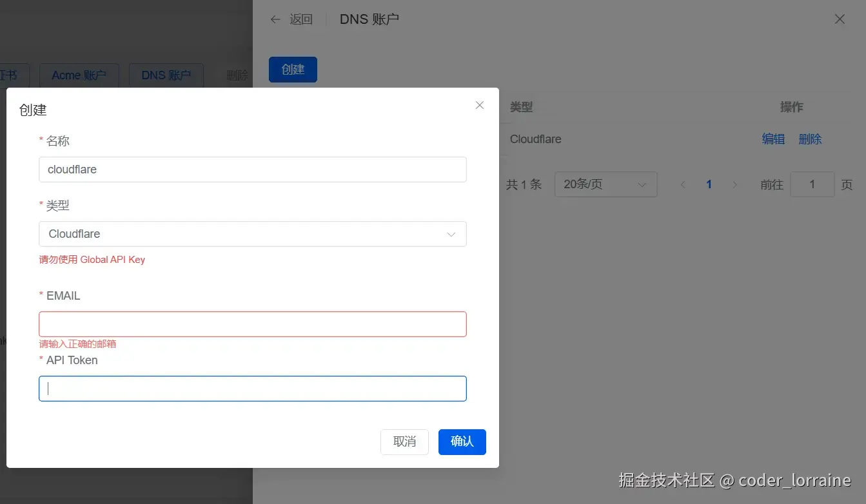Click the 操作 column header

(791, 107)
